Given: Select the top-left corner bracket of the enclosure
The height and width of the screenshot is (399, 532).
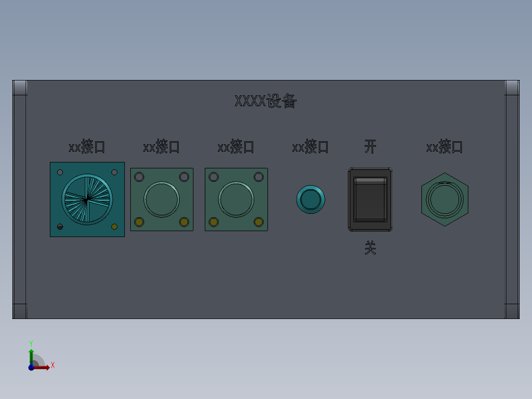Looking at the screenshot, I should pos(20,88).
